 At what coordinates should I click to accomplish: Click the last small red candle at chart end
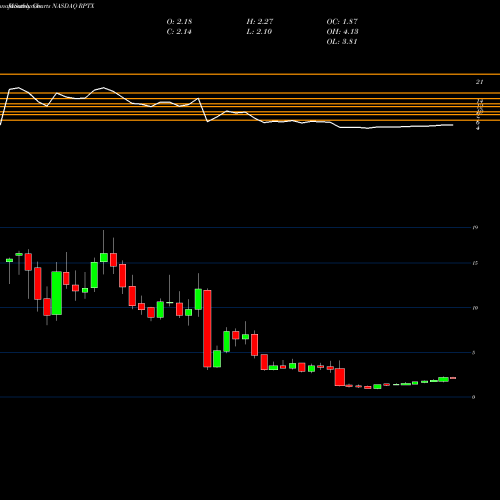[x=453, y=378]
